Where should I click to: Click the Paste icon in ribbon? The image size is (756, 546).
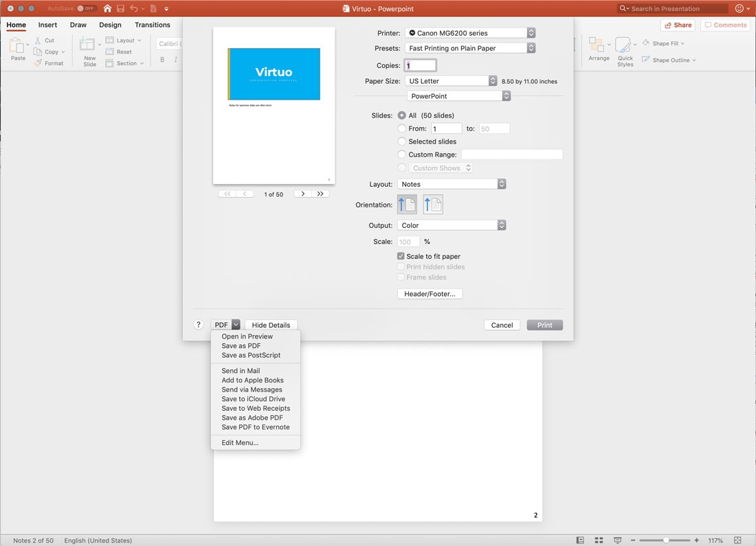[x=18, y=49]
